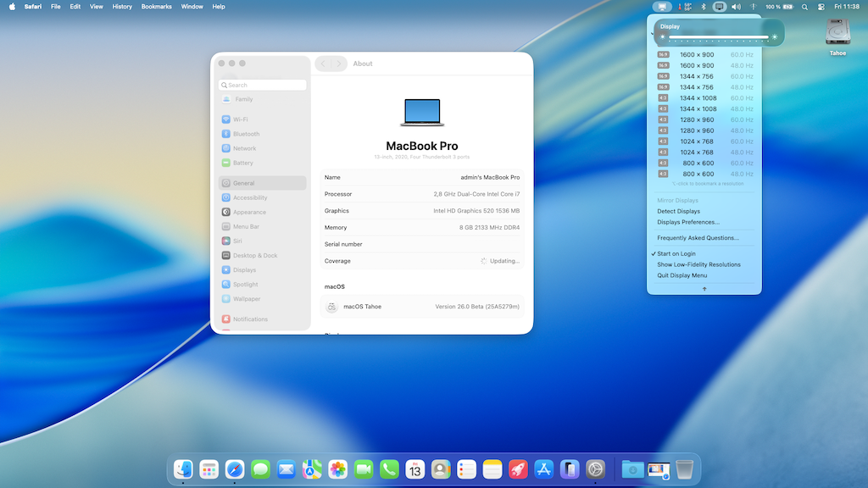
Task: Open Photos from the Dock
Action: [337, 469]
